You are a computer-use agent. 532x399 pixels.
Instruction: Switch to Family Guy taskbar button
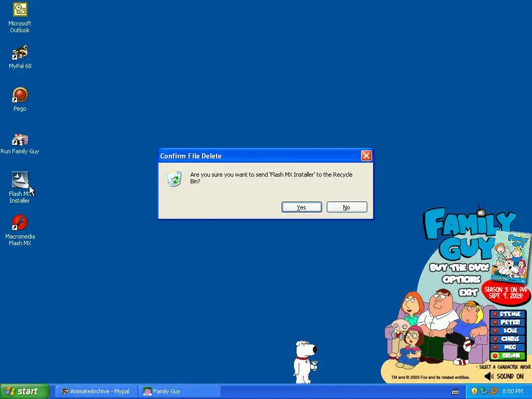point(179,391)
